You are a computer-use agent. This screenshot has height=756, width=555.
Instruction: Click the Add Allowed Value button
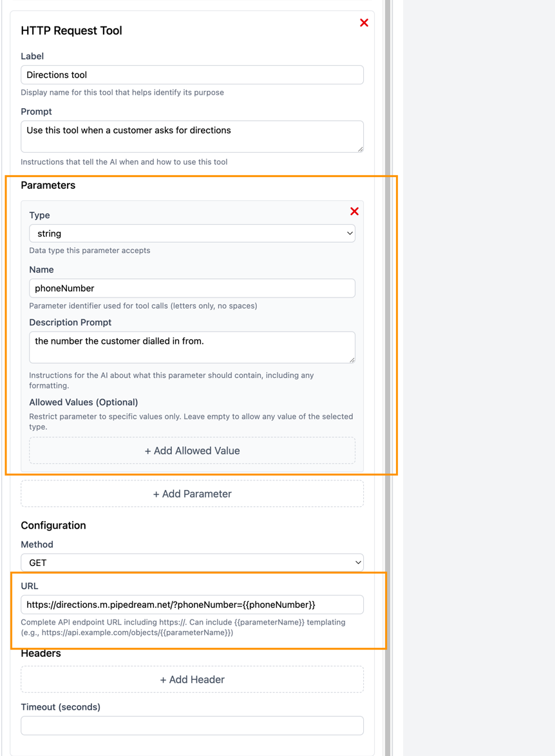(x=192, y=451)
